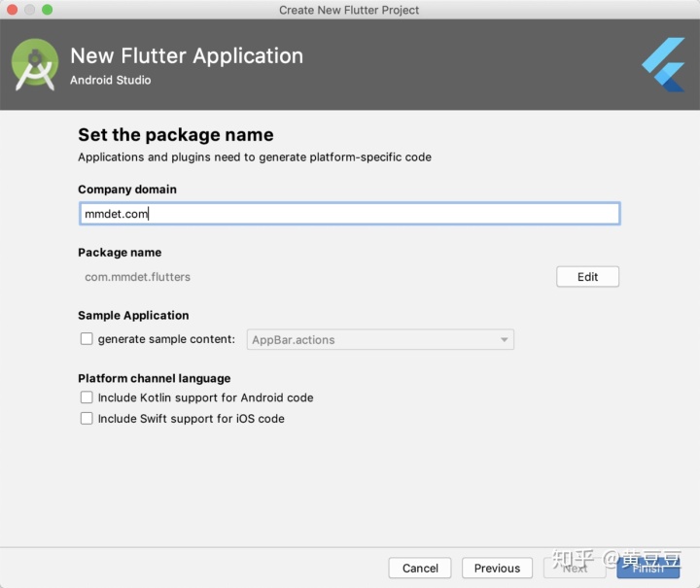Screen dimensions: 700x588
Task: Enable generate sample content checkbox
Action: [x=87, y=338]
